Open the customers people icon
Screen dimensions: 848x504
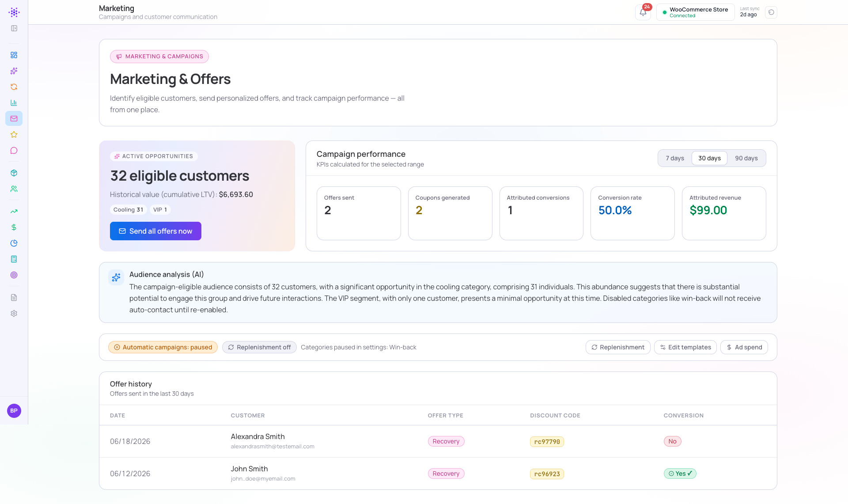pos(14,189)
